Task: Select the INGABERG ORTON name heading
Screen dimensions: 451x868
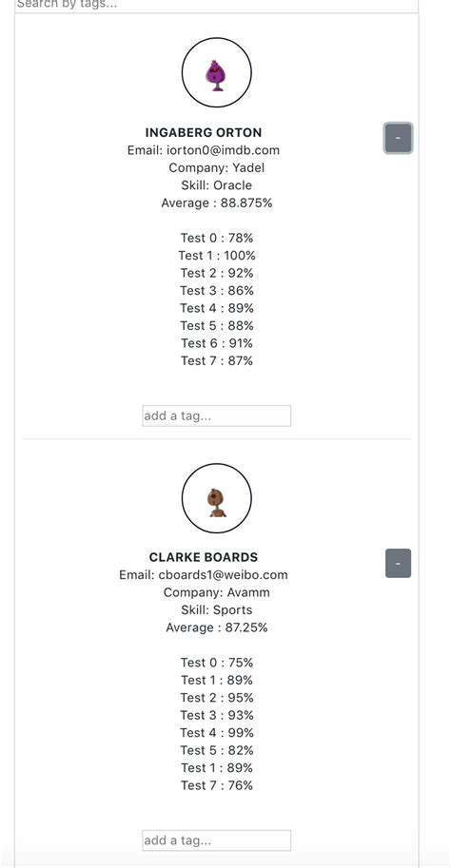Action: (204, 132)
